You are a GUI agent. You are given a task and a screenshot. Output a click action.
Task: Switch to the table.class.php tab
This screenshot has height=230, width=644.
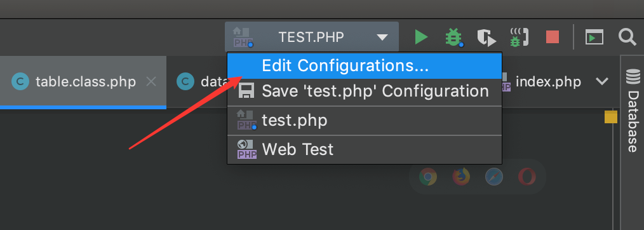coord(86,82)
